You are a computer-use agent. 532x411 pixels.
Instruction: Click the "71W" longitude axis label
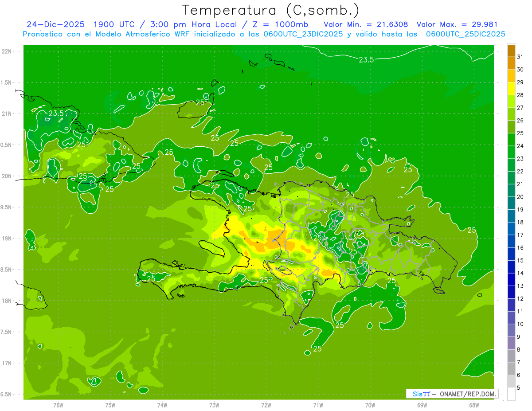(318, 405)
